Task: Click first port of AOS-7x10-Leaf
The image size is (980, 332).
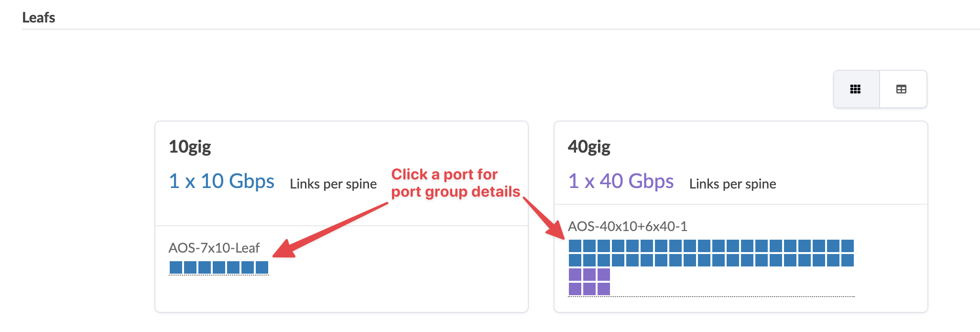Action: pyautogui.click(x=176, y=267)
